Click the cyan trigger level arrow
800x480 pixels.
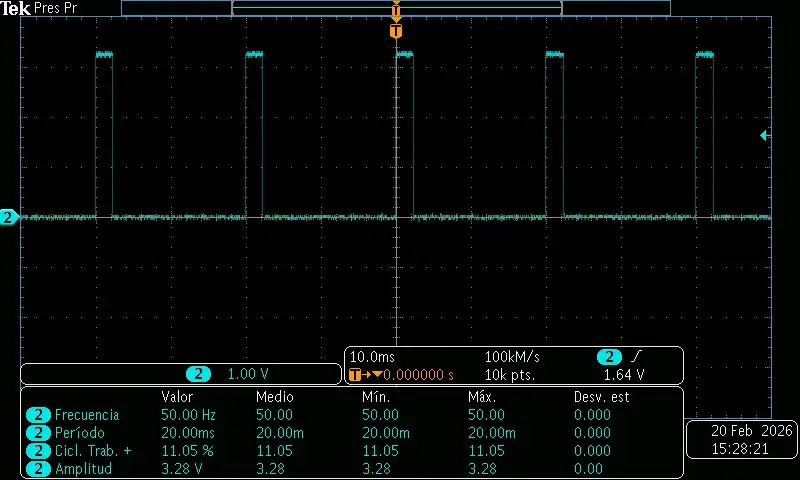765,135
